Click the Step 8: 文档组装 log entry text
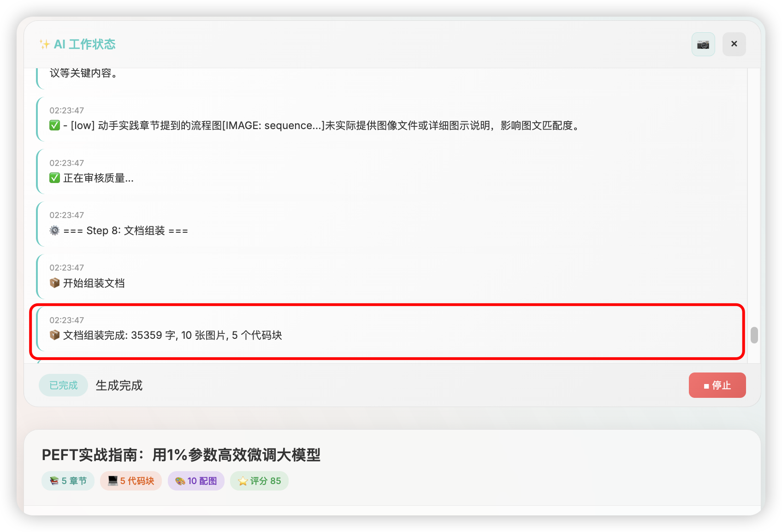782x532 pixels. tap(125, 231)
